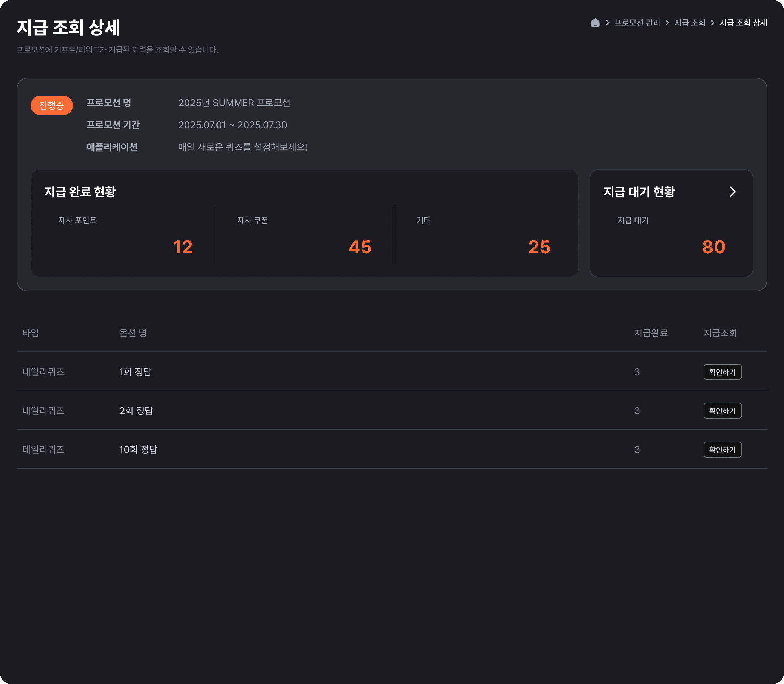This screenshot has width=784, height=684.
Task: Open 프로모션 관리 from the breadcrumb
Action: point(637,23)
